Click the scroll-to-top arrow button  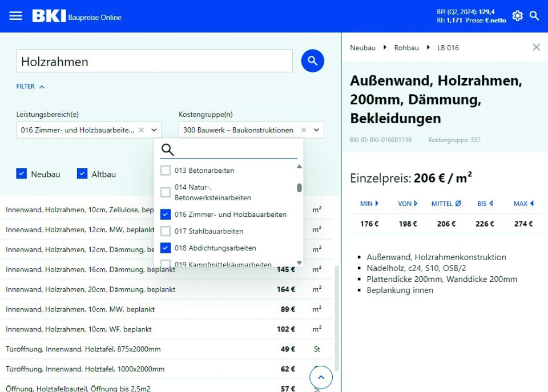pyautogui.click(x=321, y=377)
